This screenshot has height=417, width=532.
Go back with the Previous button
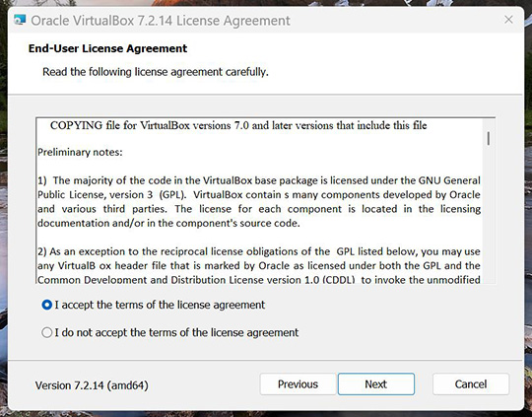click(298, 384)
